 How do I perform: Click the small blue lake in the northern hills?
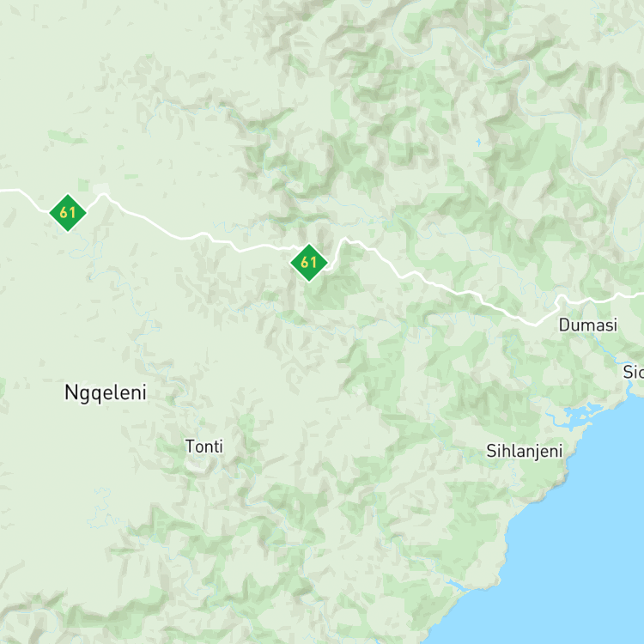[x=478, y=143]
